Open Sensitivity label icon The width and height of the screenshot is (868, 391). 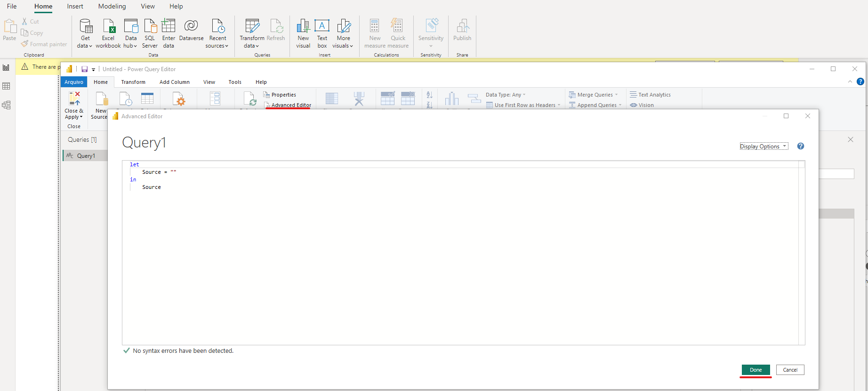point(431,26)
